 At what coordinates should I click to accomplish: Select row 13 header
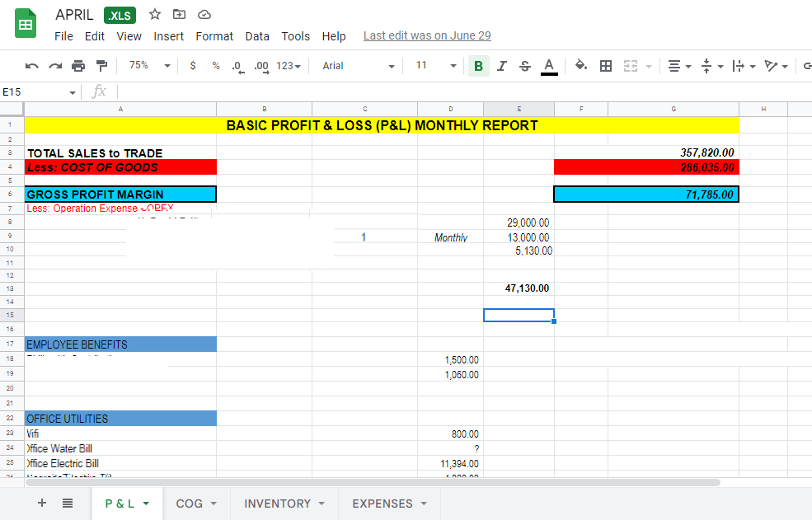click(x=11, y=288)
